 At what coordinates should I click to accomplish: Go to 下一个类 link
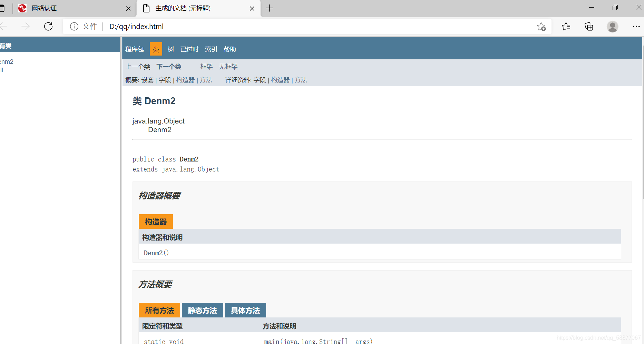[169, 67]
